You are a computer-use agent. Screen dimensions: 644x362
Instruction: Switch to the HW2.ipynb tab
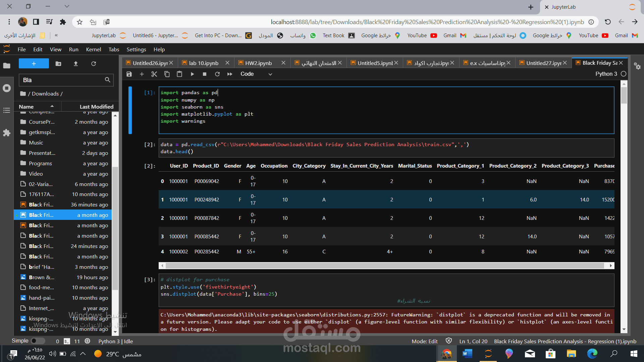(258, 63)
